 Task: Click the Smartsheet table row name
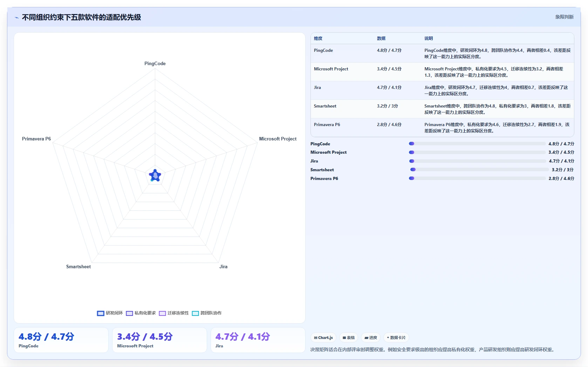325,106
